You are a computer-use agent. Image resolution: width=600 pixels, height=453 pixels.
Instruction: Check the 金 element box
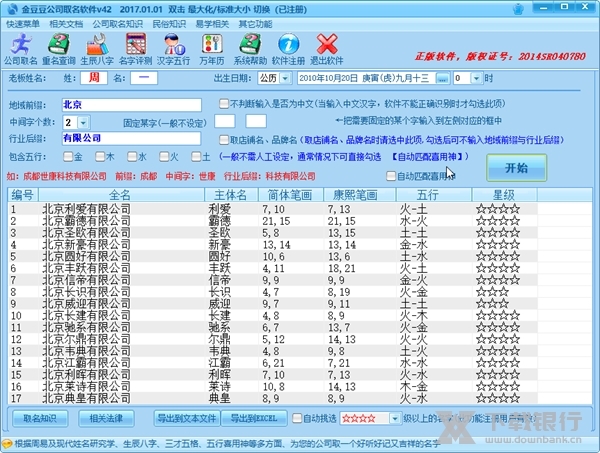[x=68, y=156]
